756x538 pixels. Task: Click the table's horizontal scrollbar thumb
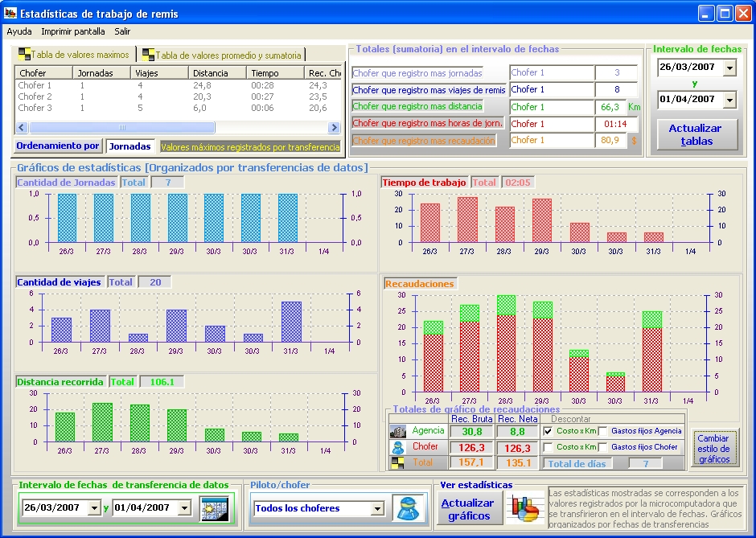(x=122, y=128)
